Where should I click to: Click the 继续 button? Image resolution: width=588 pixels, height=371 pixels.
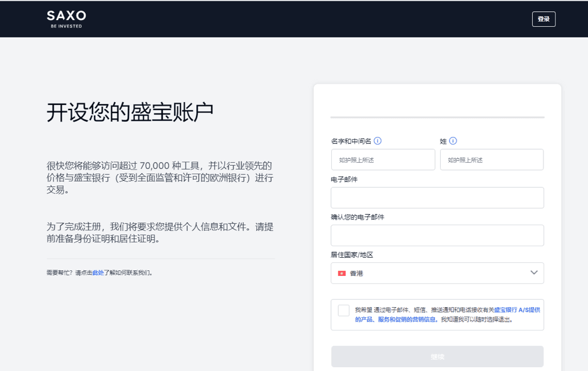(437, 357)
